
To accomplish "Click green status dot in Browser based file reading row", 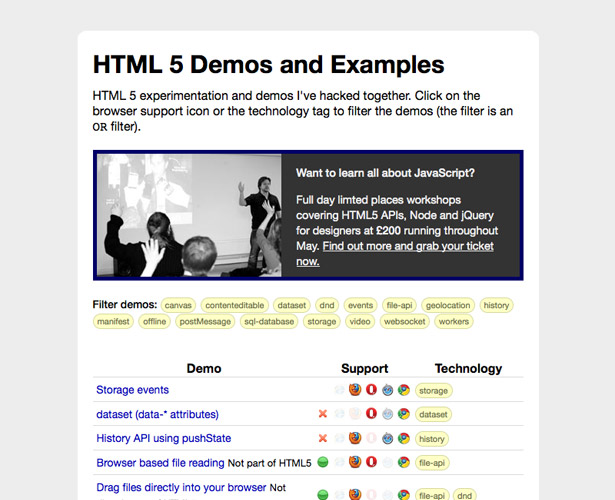I will coord(323,462).
